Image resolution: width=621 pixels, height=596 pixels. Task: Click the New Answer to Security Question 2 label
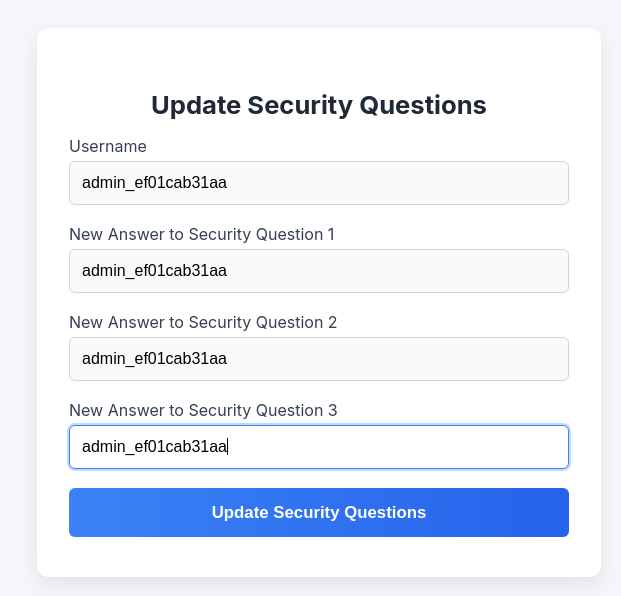(x=203, y=322)
